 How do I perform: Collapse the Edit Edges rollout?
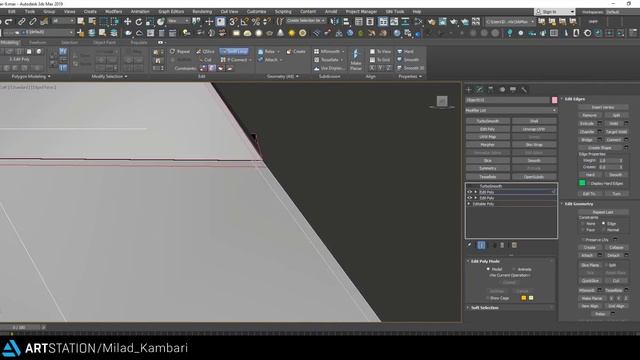574,99
